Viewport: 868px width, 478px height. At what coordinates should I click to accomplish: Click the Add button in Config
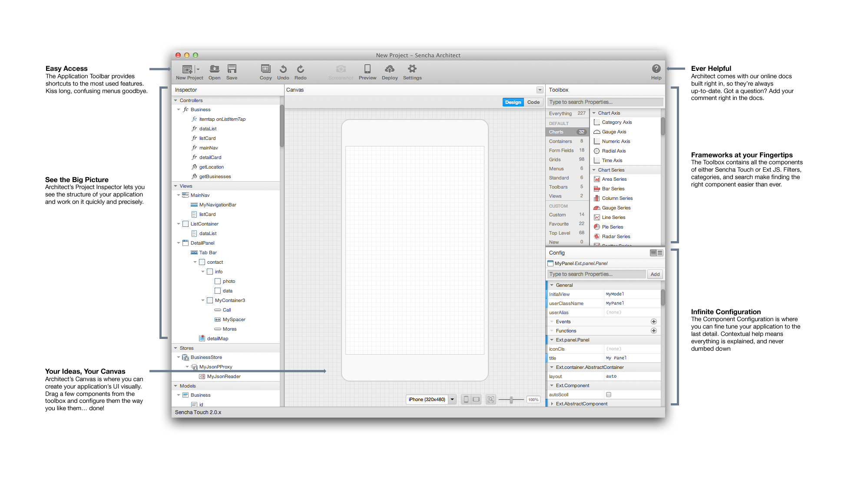click(655, 274)
